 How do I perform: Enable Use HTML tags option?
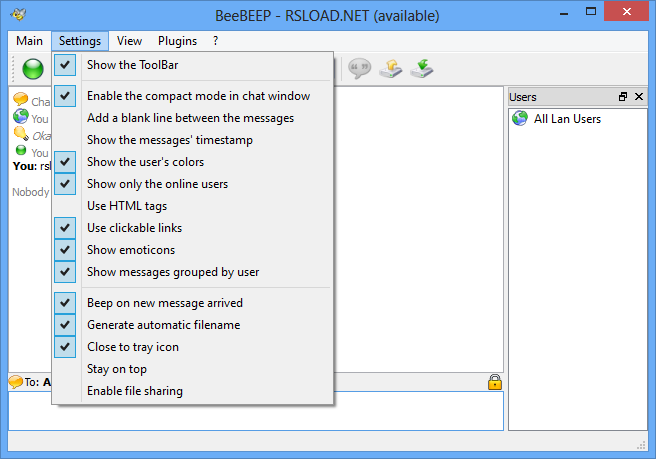[192, 206]
